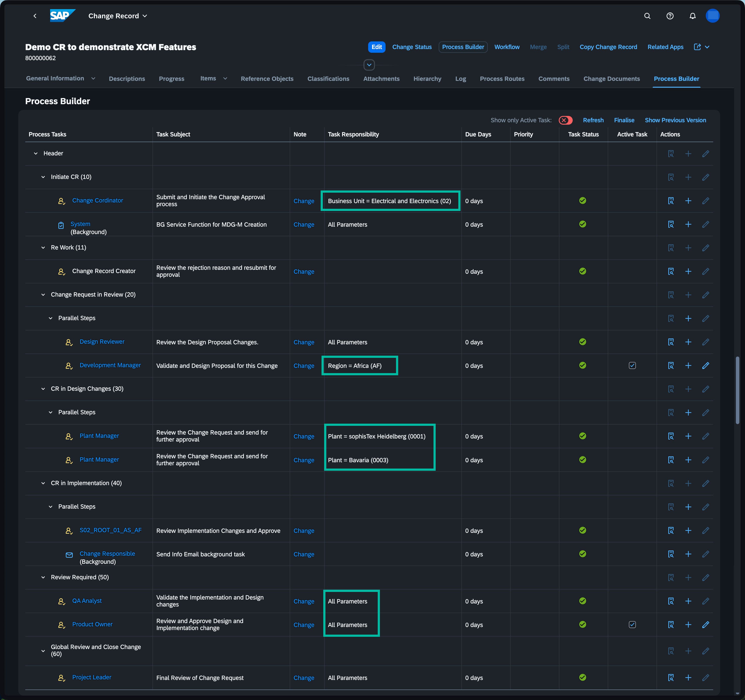
Task: Open the Change Documents tab
Action: point(611,79)
